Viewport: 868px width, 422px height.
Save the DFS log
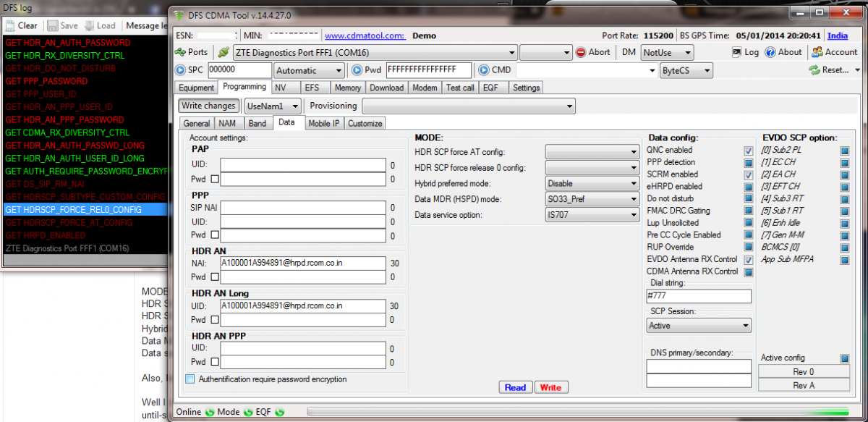pyautogui.click(x=63, y=25)
